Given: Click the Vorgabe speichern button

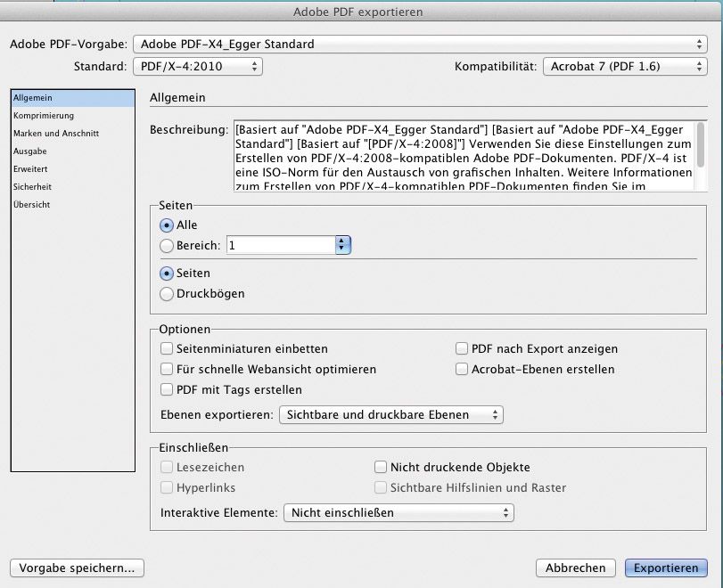Looking at the screenshot, I should click(77, 568).
